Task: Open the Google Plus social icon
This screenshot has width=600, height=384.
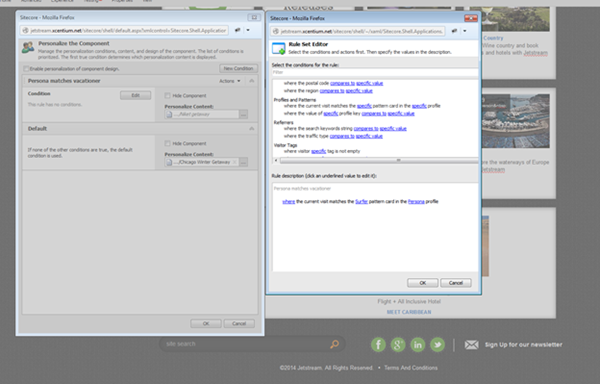Action: click(x=398, y=345)
